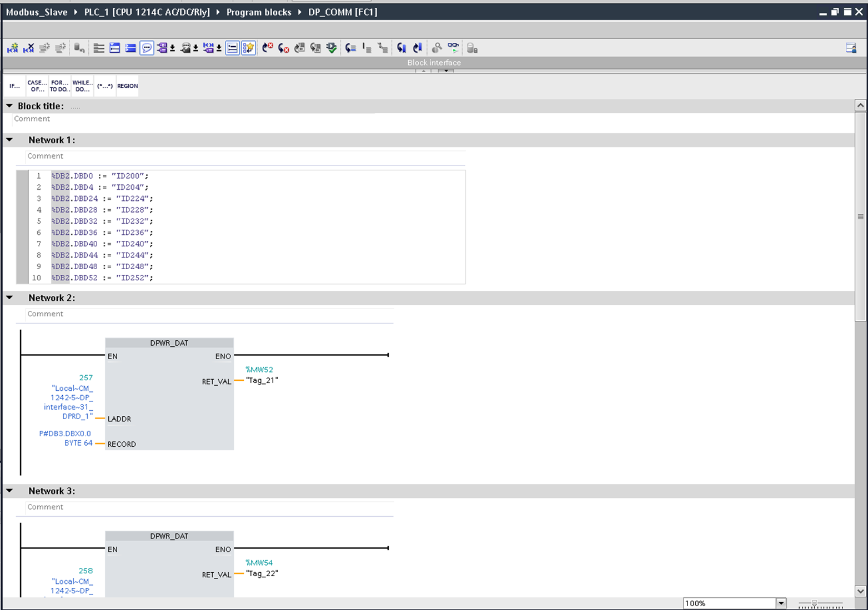Click the vertical scrollbar down arrow
Screen dimensions: 868x610
click(x=860, y=591)
